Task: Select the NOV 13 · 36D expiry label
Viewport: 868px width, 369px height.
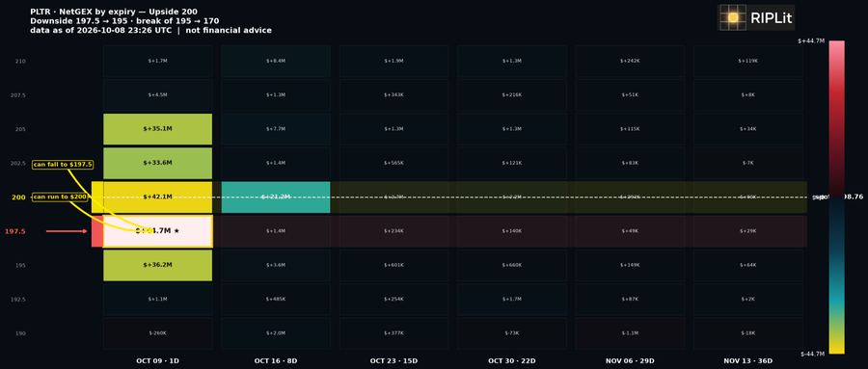Action: [747, 361]
